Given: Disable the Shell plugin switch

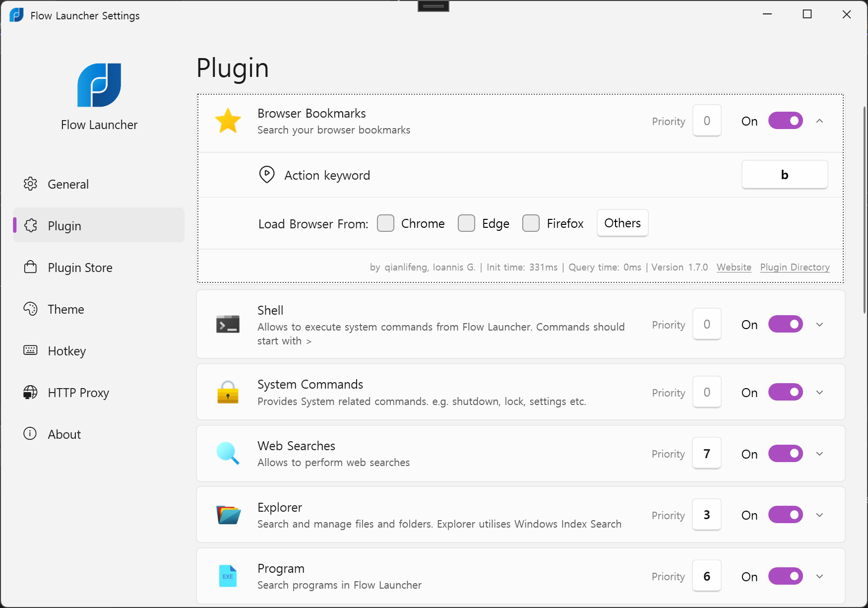Looking at the screenshot, I should 786,324.
